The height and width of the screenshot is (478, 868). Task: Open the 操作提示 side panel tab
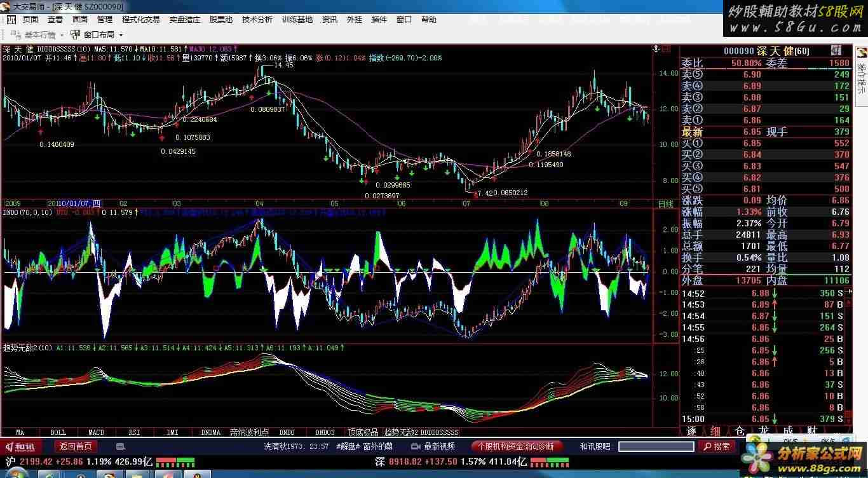pos(861,78)
